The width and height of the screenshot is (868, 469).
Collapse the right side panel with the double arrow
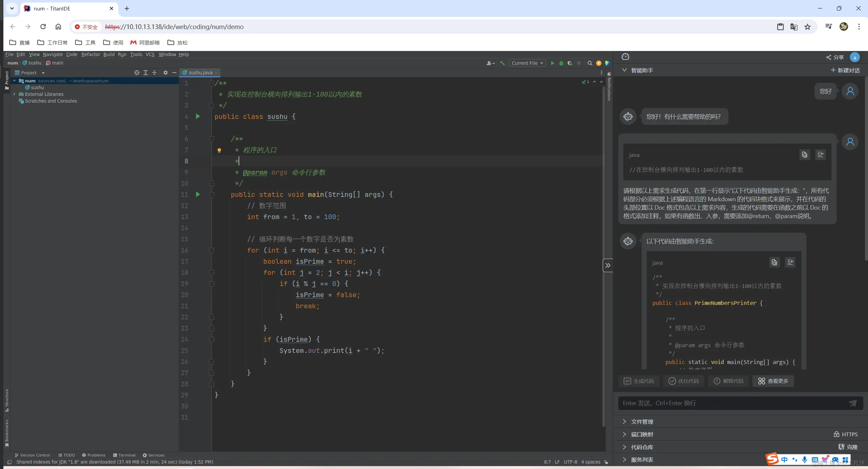coord(608,265)
